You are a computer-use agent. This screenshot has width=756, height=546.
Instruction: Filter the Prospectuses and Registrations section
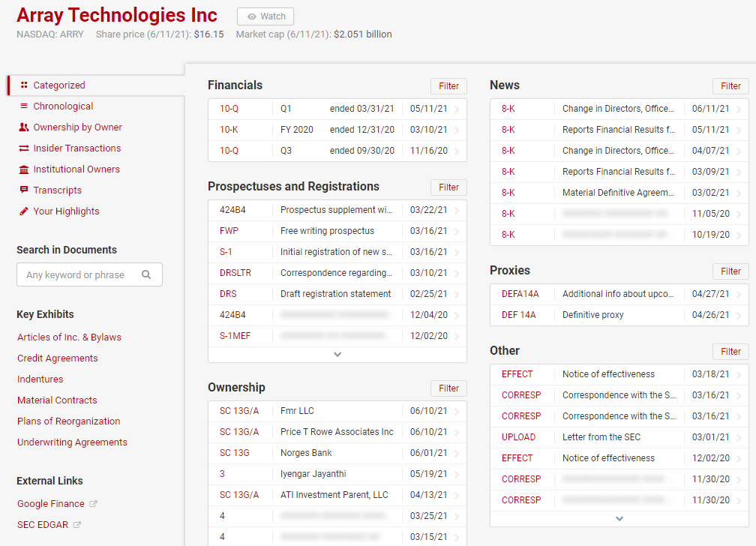point(448,187)
